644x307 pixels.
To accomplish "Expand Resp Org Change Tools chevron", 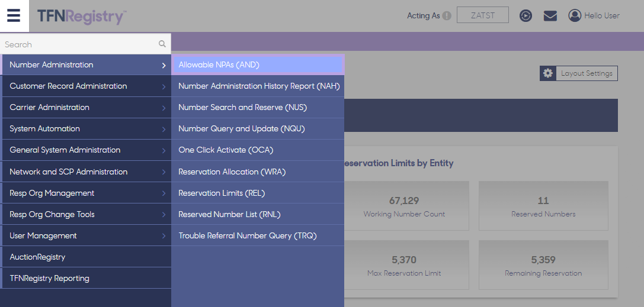I will pos(164,215).
